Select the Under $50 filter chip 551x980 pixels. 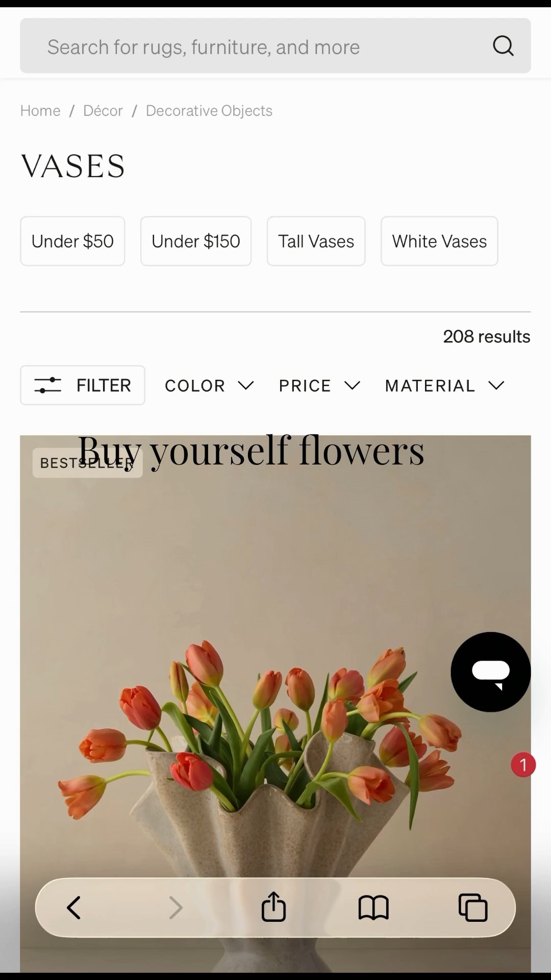click(x=72, y=241)
